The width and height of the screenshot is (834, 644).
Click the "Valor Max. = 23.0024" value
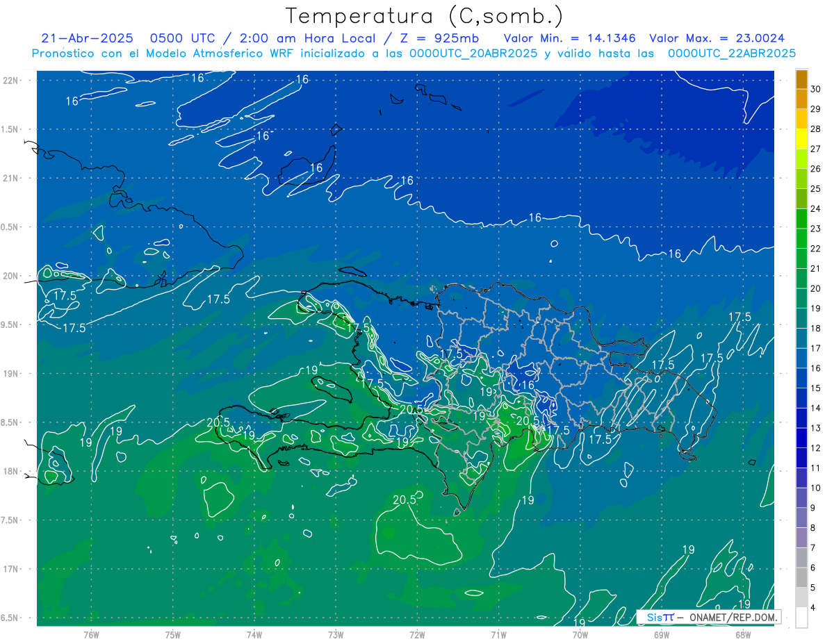(x=717, y=38)
